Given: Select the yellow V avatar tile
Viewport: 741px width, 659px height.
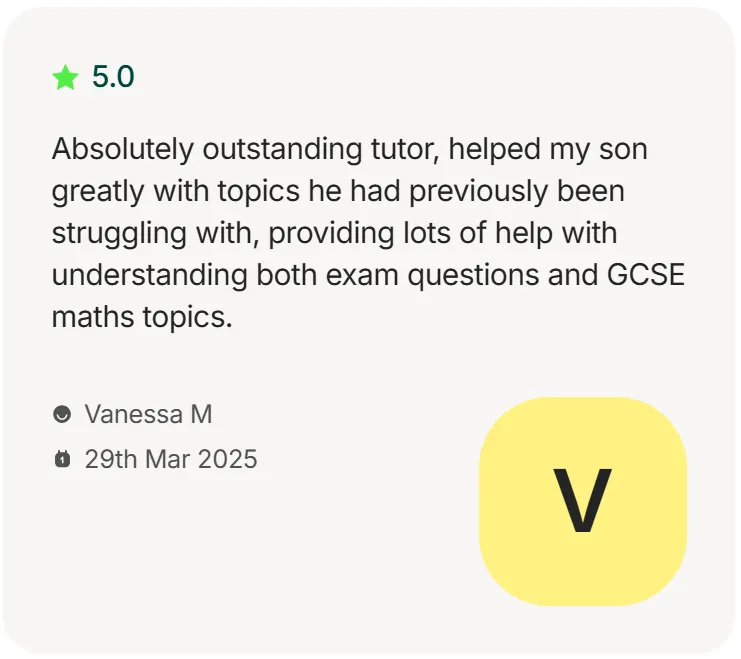Looking at the screenshot, I should pyautogui.click(x=583, y=501).
